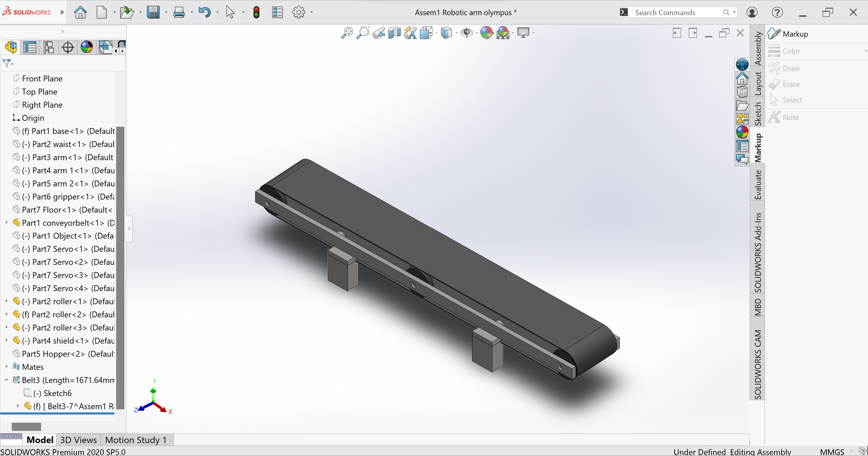Click the Previous View icon
Image resolution: width=868 pixels, height=456 pixels.
(x=379, y=33)
